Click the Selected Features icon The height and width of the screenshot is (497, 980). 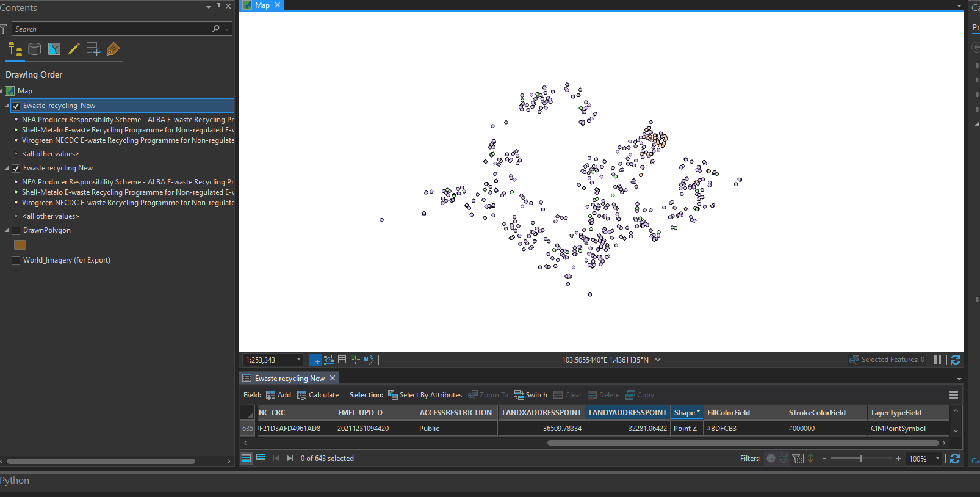pyautogui.click(x=854, y=360)
